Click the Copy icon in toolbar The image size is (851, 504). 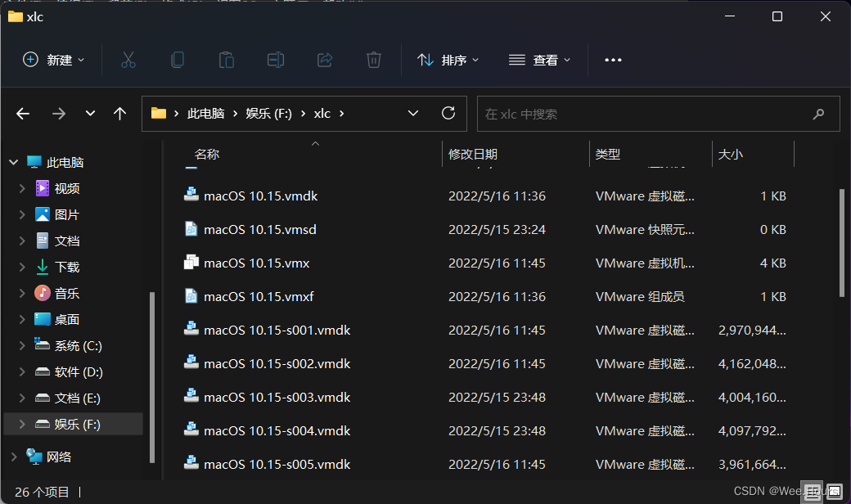coord(178,60)
